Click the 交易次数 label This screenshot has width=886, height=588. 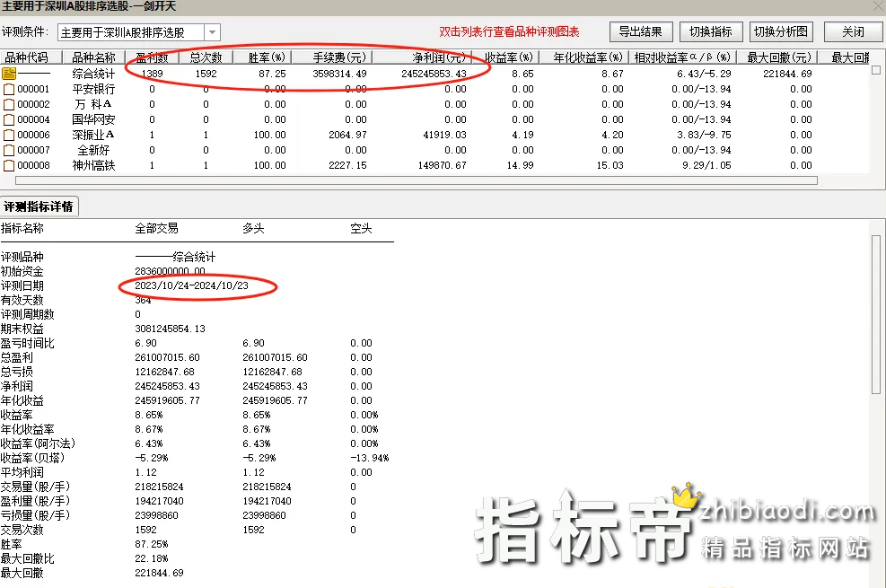[22, 530]
